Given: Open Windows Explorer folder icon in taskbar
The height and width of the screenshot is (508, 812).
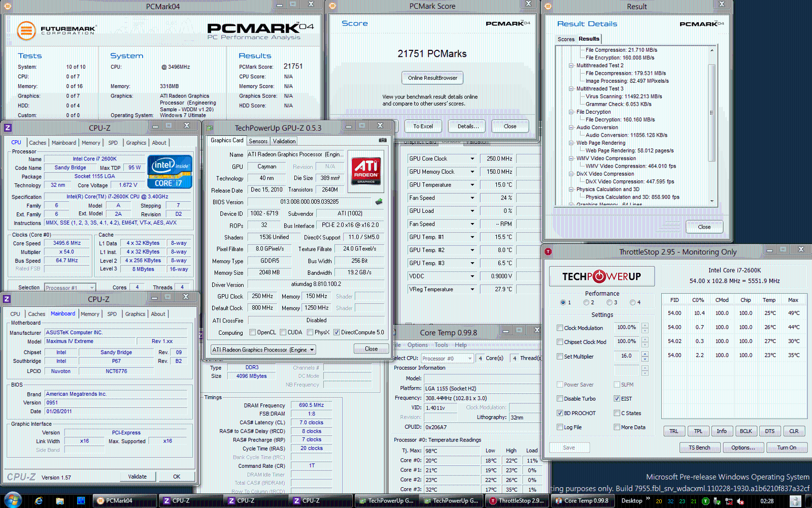Looking at the screenshot, I should click(60, 501).
